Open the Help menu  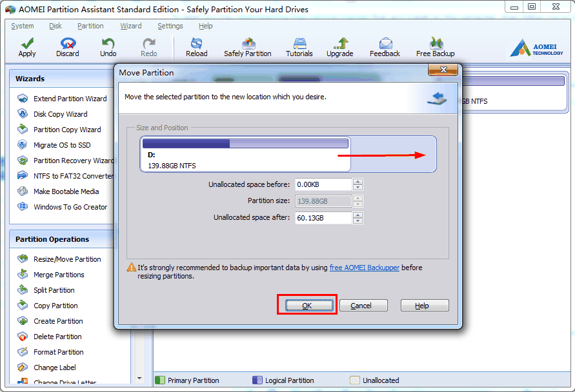206,26
